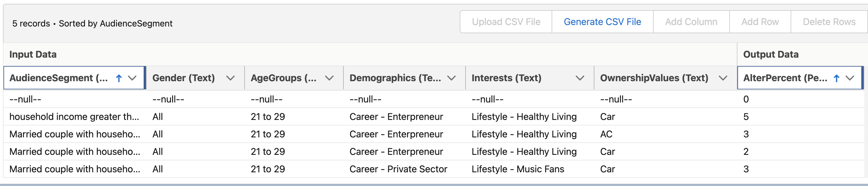Image resolution: width=868 pixels, height=186 pixels.
Task: Click the sort arrow on AlterPercent column
Action: pyautogui.click(x=836, y=78)
